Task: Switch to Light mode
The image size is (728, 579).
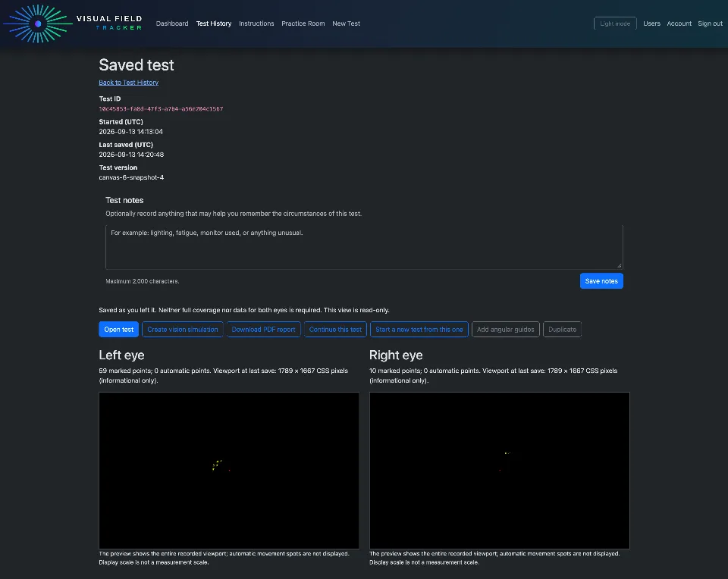Action: (615, 23)
